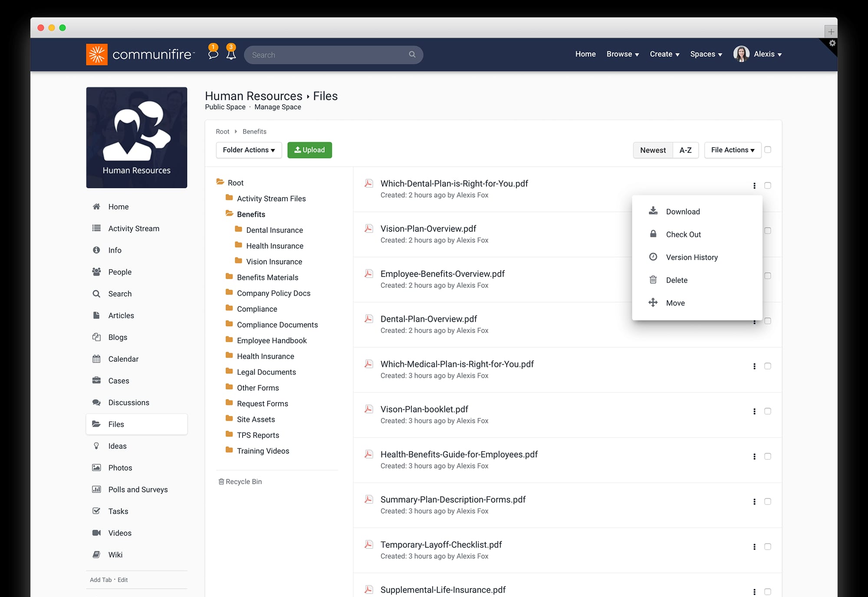
Task: Click the search magnifier in search bar
Action: [411, 55]
